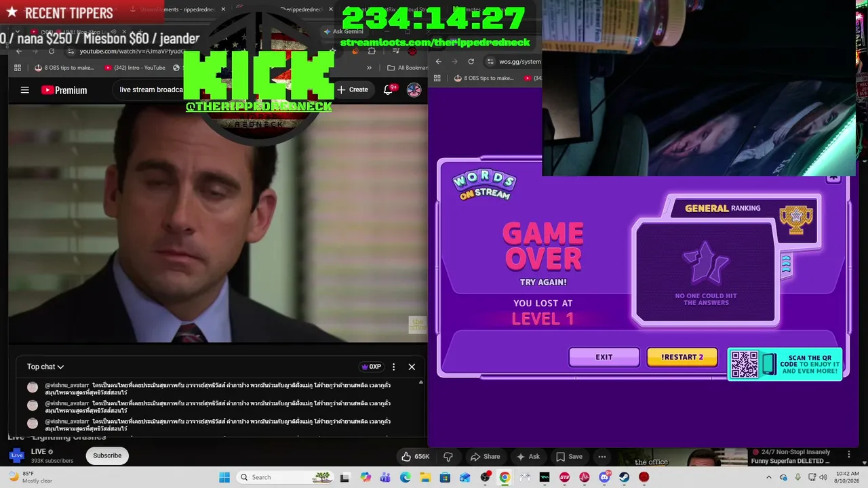This screenshot has height=488, width=868.
Task: Open the 8 OBS tips bookmark in wos.gg window
Action: click(484, 78)
